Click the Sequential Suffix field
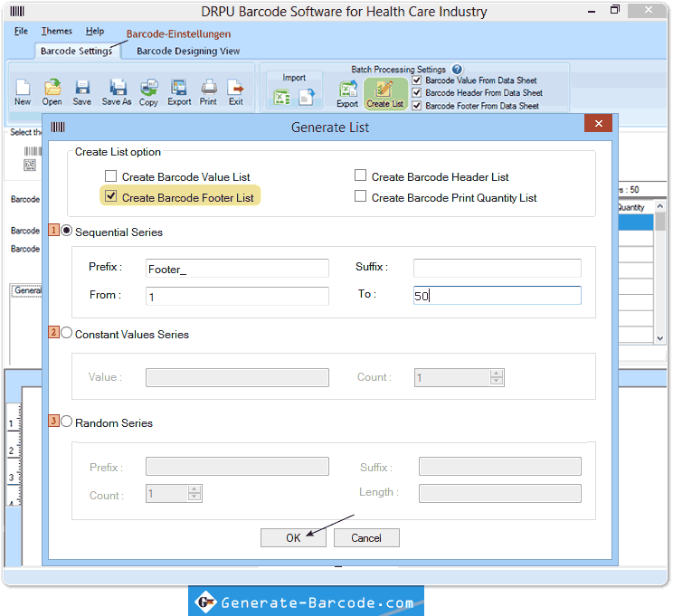The image size is (673, 616). pyautogui.click(x=497, y=269)
